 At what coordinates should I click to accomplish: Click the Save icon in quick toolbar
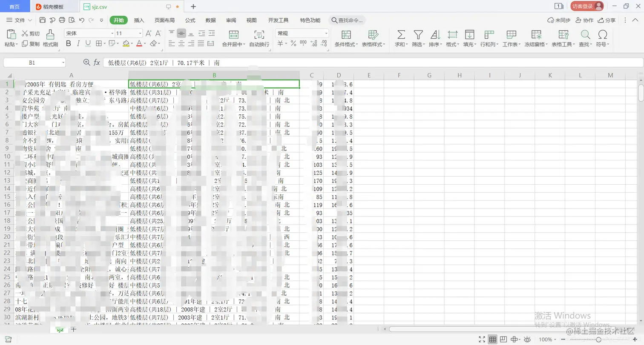42,20
